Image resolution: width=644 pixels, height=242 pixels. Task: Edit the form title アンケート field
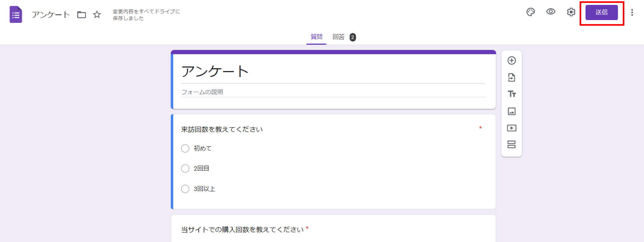point(333,71)
